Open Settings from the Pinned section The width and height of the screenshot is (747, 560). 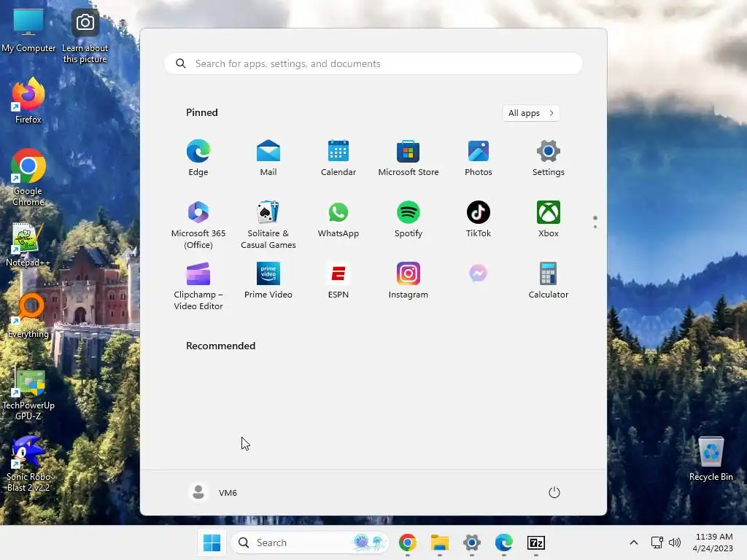coord(549,158)
